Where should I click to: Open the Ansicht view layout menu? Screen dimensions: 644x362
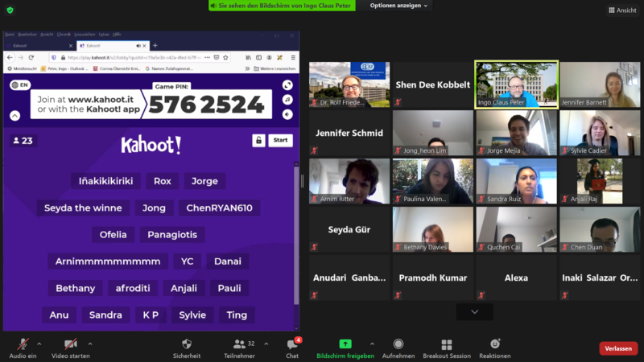point(622,10)
